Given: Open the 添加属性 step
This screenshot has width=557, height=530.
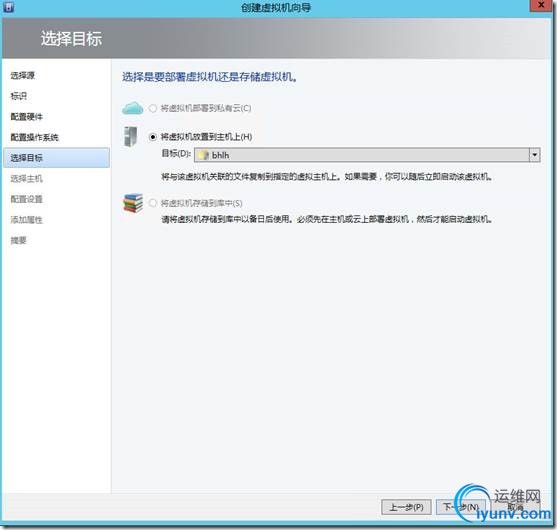Looking at the screenshot, I should click(26, 220).
